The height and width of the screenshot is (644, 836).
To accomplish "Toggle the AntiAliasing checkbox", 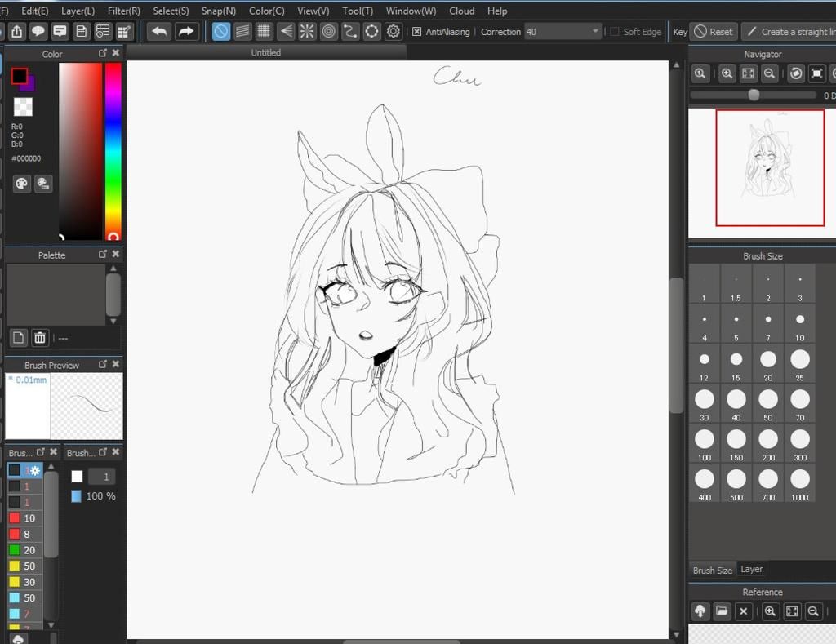I will pos(417,32).
